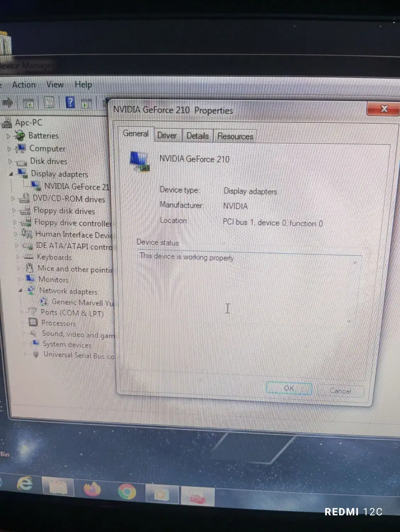Viewport: 400px width, 532px height.
Task: Select the Monitors tree item
Action: (53, 279)
